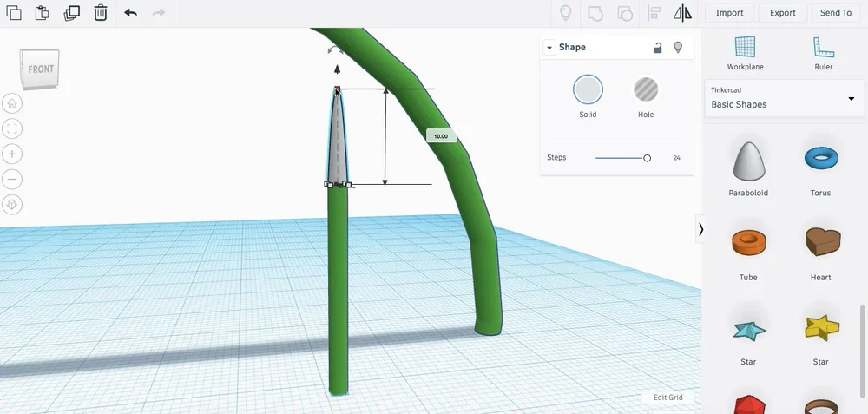
Task: Click the red top height handle
Action: 337,89
